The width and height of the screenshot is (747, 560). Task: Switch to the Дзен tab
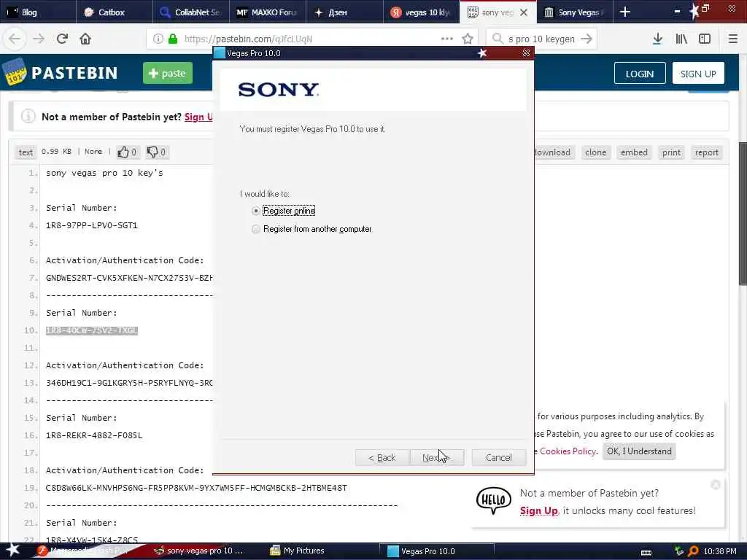344,12
